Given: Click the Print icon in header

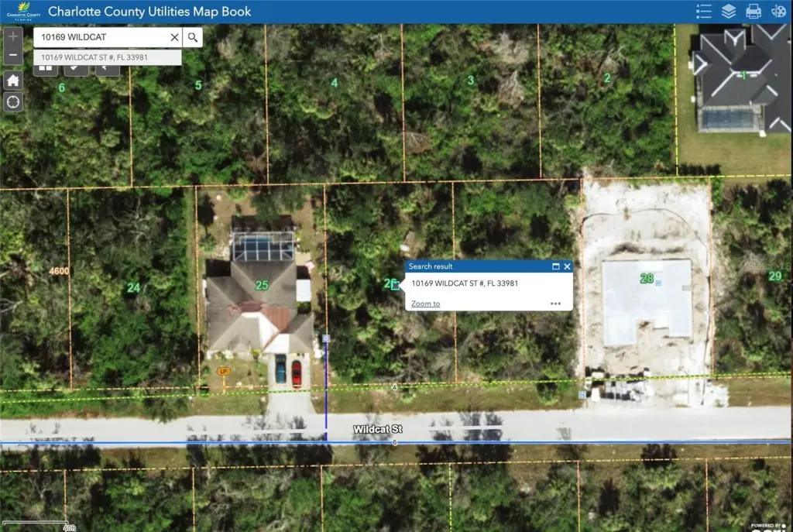Looking at the screenshot, I should 753,11.
